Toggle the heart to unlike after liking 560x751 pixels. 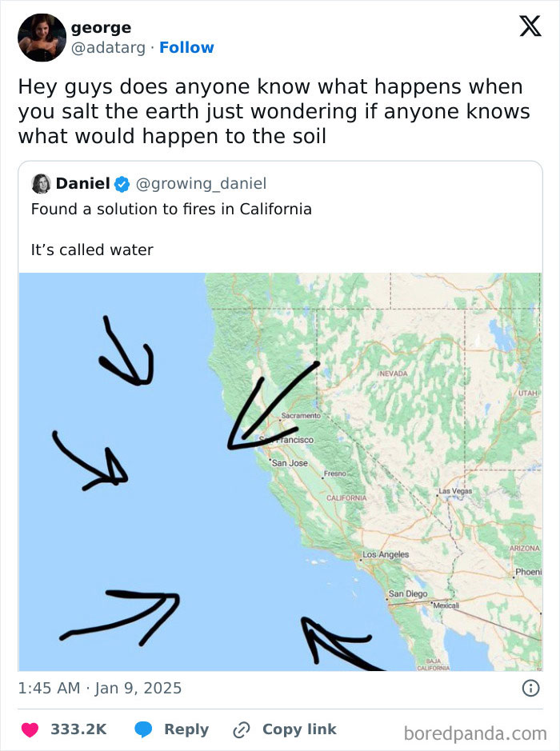click(30, 729)
